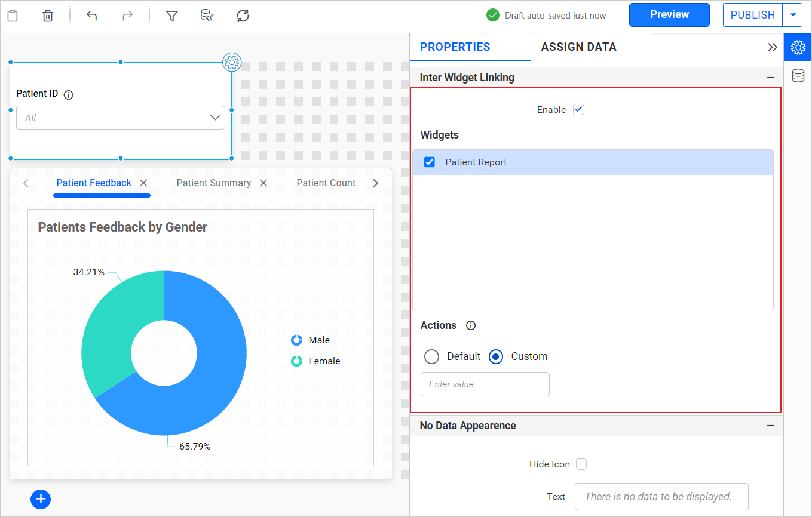This screenshot has height=517, width=812.
Task: Delete the widget using the trash icon
Action: pyautogui.click(x=47, y=16)
